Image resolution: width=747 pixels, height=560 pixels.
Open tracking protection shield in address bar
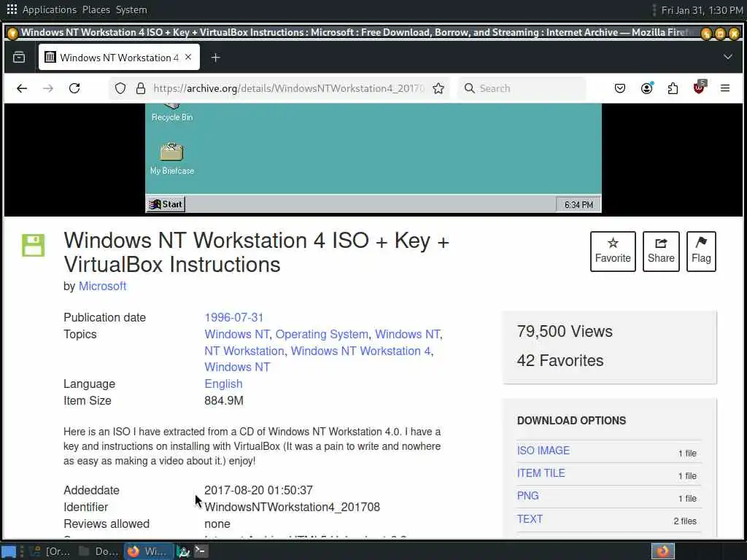coord(120,88)
